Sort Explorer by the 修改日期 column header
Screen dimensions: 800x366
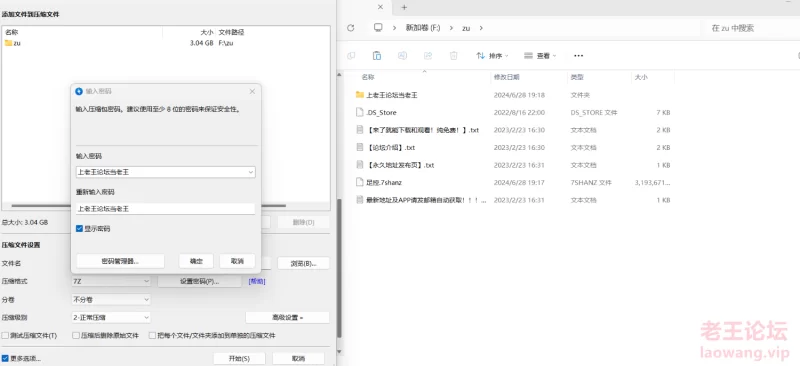[x=507, y=77]
